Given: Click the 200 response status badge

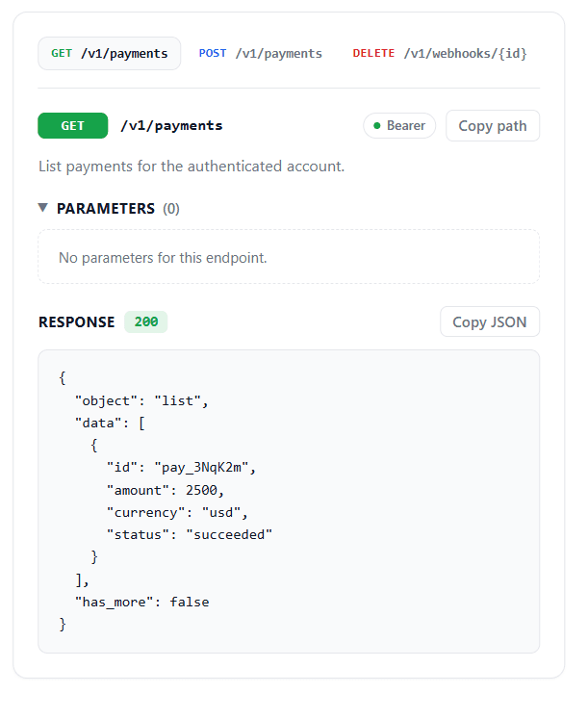Looking at the screenshot, I should [145, 321].
